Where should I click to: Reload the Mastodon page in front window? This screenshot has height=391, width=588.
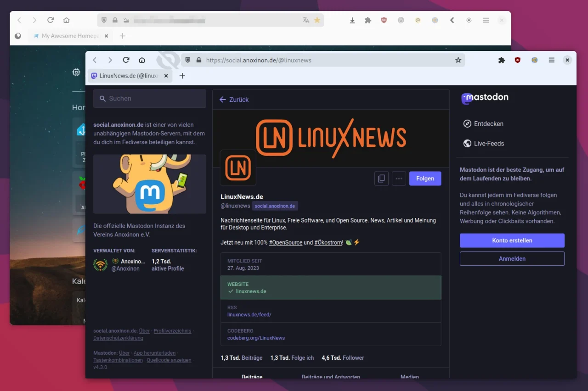[x=126, y=60]
